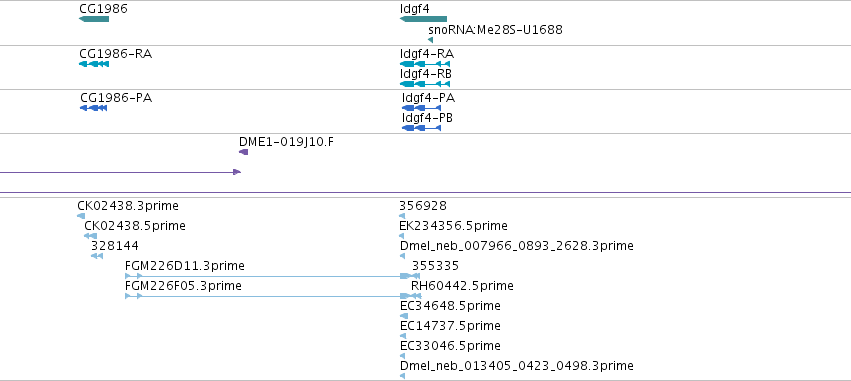Select the Idgf4-RA transcript glyph
Image resolution: width=851 pixels, height=381 pixels.
[x=425, y=64]
